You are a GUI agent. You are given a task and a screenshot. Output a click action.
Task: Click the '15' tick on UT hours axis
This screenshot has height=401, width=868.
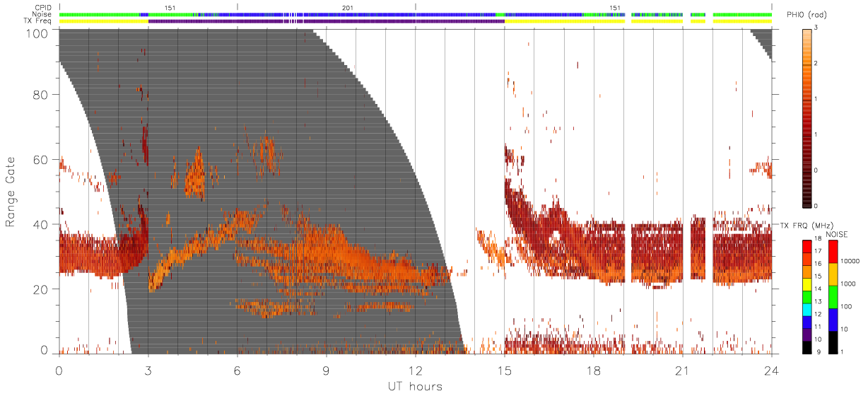(505, 369)
